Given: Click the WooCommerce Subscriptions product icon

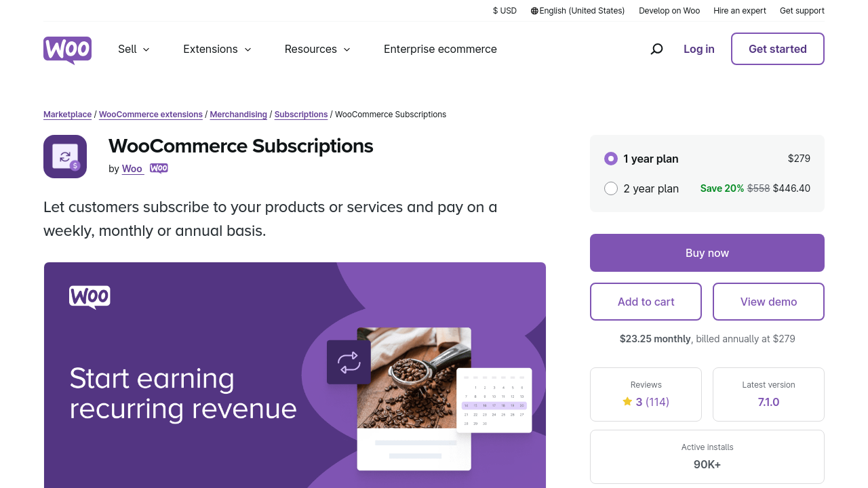Looking at the screenshot, I should pos(65,157).
